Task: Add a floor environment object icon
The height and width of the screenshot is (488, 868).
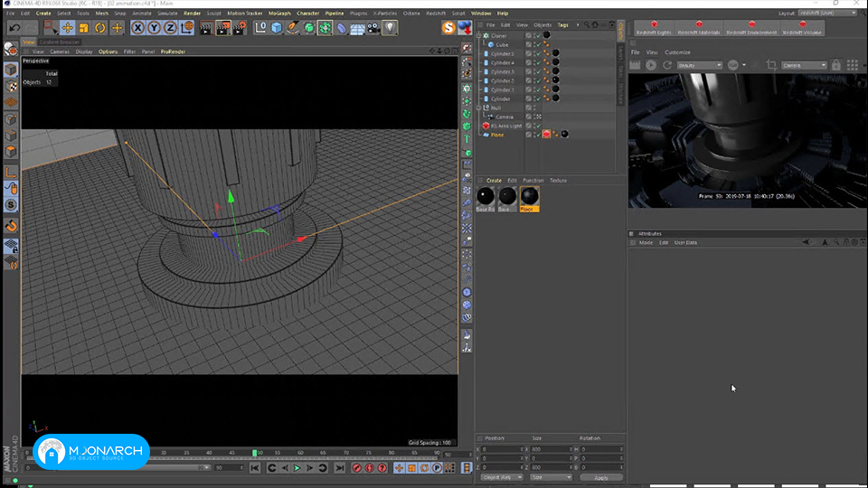Action: (x=357, y=28)
